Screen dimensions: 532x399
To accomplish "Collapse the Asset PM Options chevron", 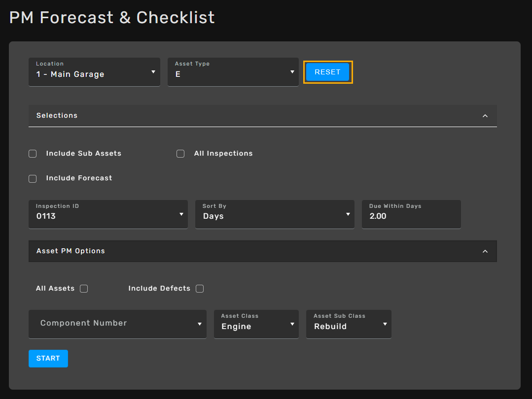I will tap(485, 251).
